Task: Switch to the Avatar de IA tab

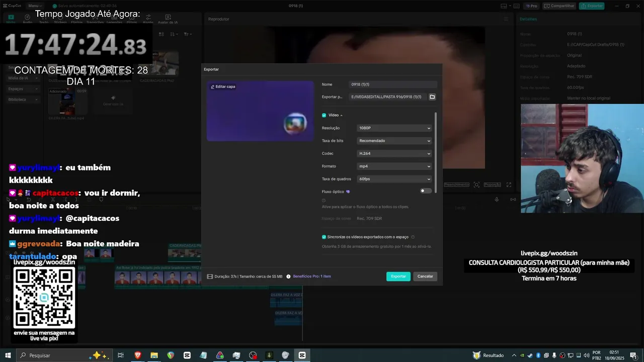Action: 168,19
